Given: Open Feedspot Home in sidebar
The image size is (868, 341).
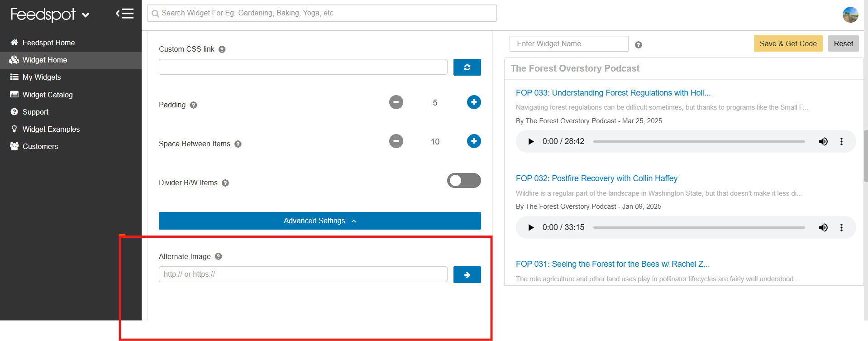Looking at the screenshot, I should (48, 43).
